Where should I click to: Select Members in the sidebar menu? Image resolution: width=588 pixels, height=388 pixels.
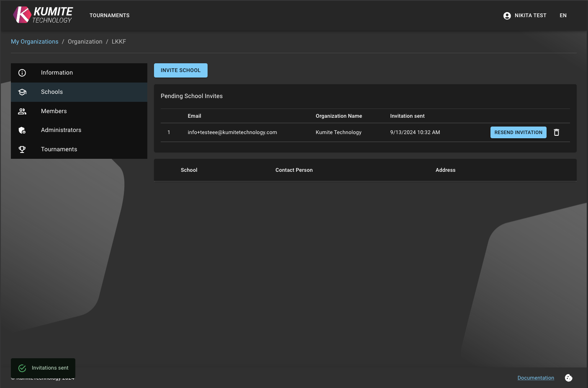click(54, 111)
